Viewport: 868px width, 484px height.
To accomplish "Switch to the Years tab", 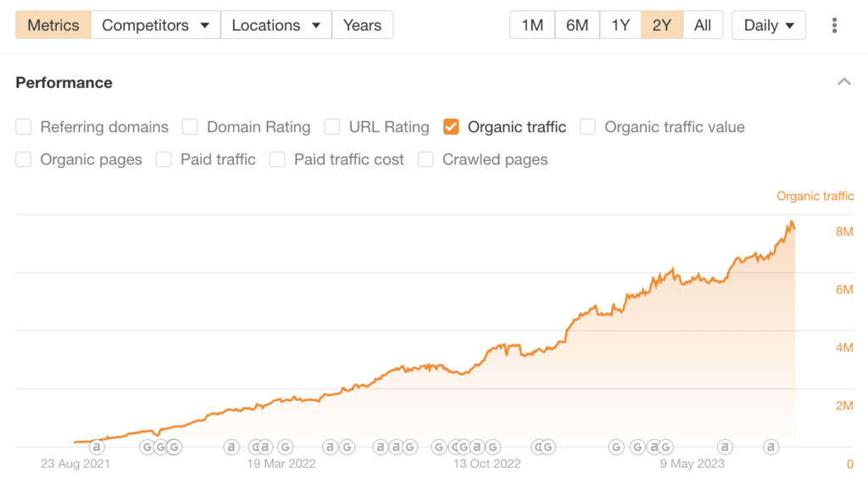I will 362,25.
